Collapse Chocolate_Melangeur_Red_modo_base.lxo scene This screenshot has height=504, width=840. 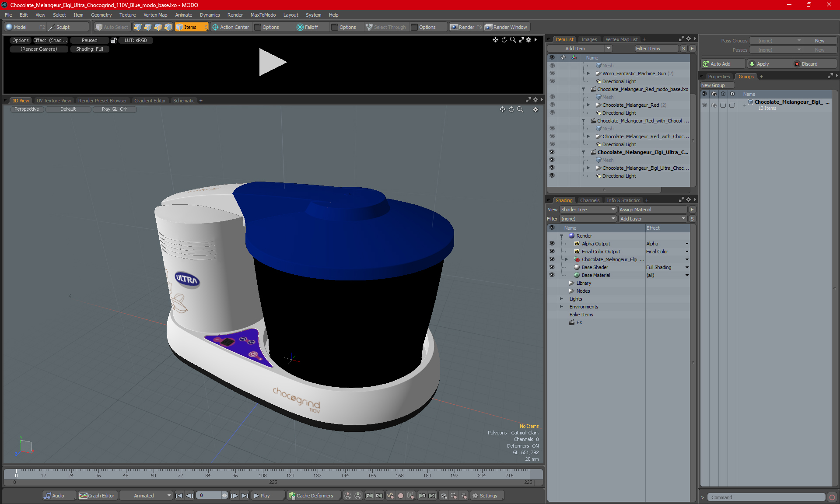pos(583,89)
